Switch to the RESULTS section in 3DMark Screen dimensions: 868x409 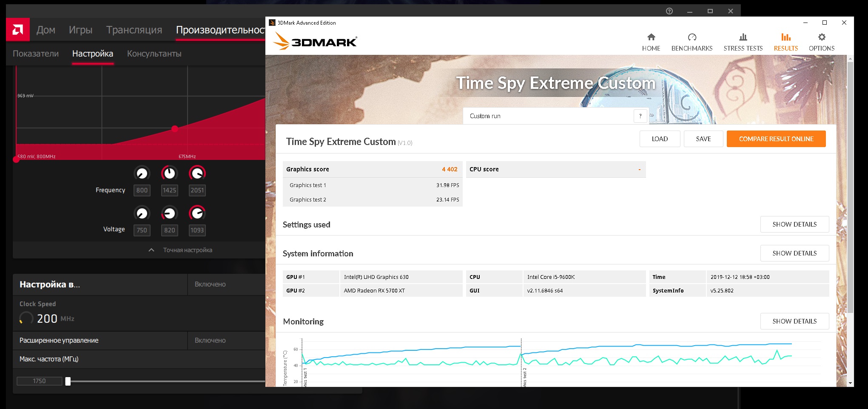786,42
